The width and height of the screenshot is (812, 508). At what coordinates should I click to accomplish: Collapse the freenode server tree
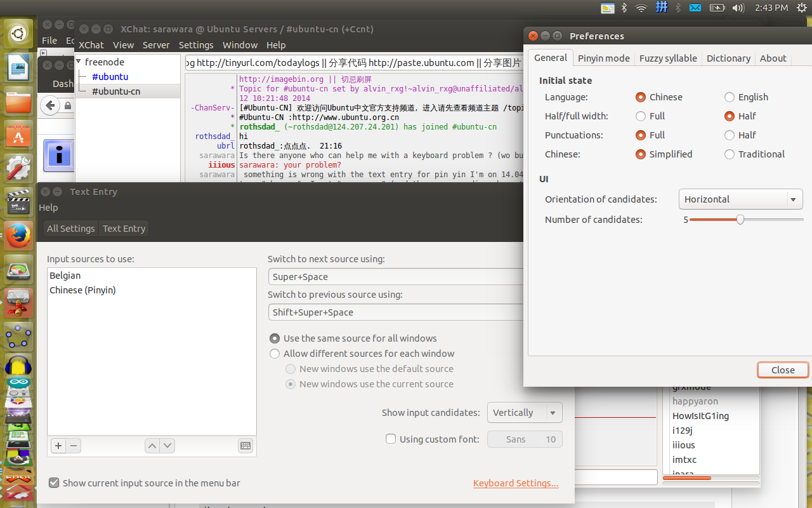click(x=79, y=62)
